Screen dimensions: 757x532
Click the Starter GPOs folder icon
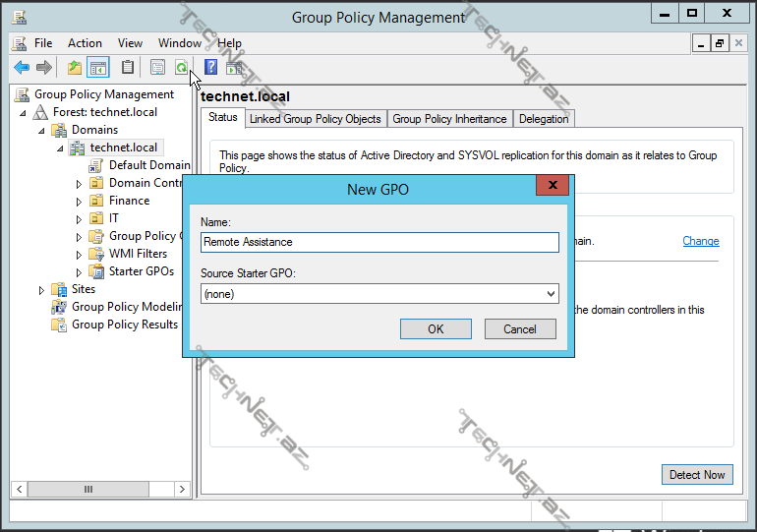point(96,271)
